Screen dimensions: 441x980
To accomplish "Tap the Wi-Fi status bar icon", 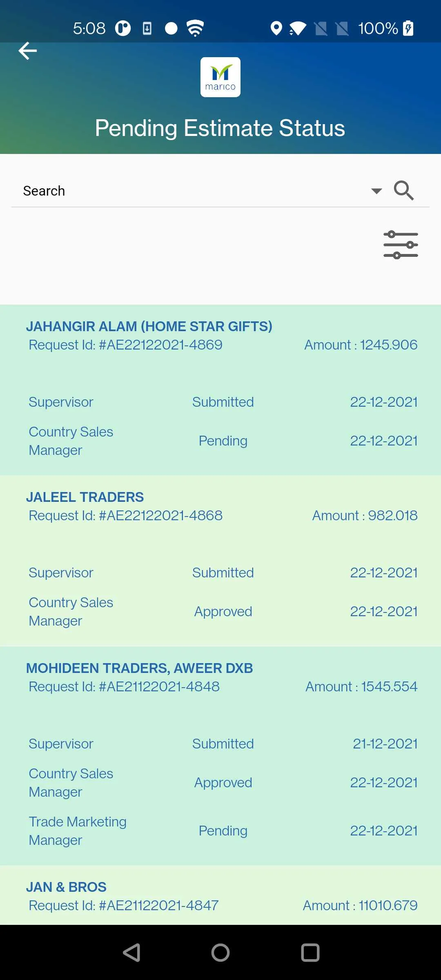I will point(195,28).
